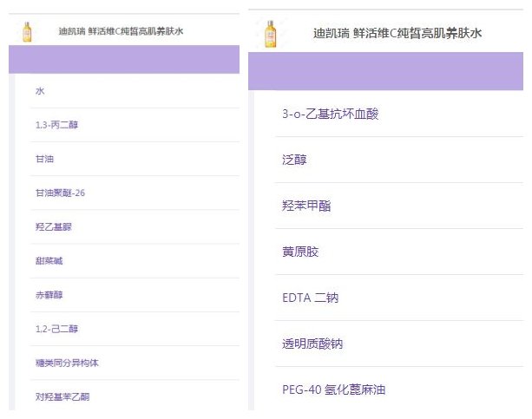Click the ingredient 甜菜碱
The height and width of the screenshot is (419, 532).
point(49,260)
